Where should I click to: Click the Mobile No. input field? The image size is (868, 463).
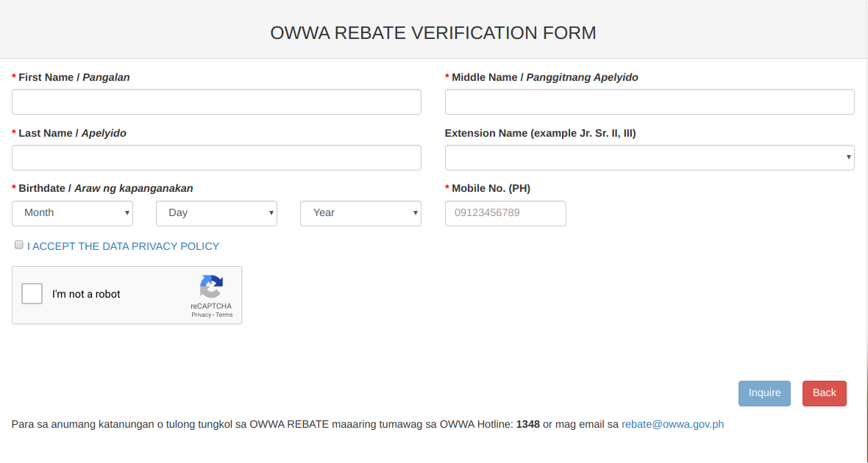pyautogui.click(x=505, y=213)
